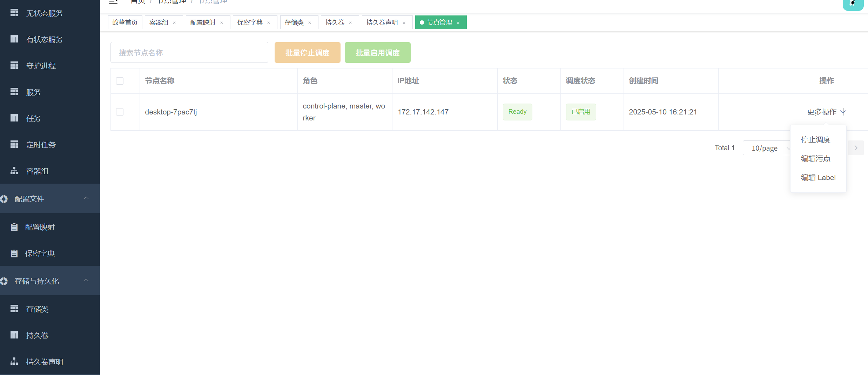Click the clipboard icon next to 配置映射
The image size is (868, 375).
(x=14, y=227)
